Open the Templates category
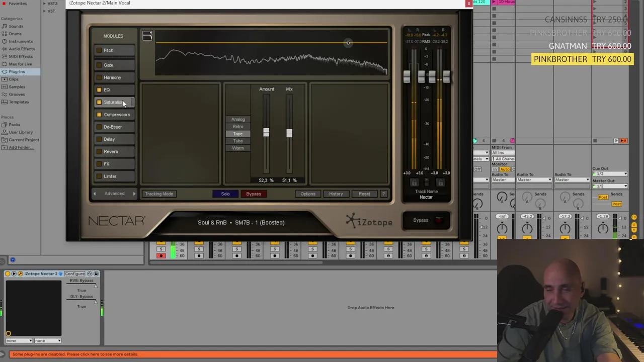The width and height of the screenshot is (644, 362). (x=19, y=102)
